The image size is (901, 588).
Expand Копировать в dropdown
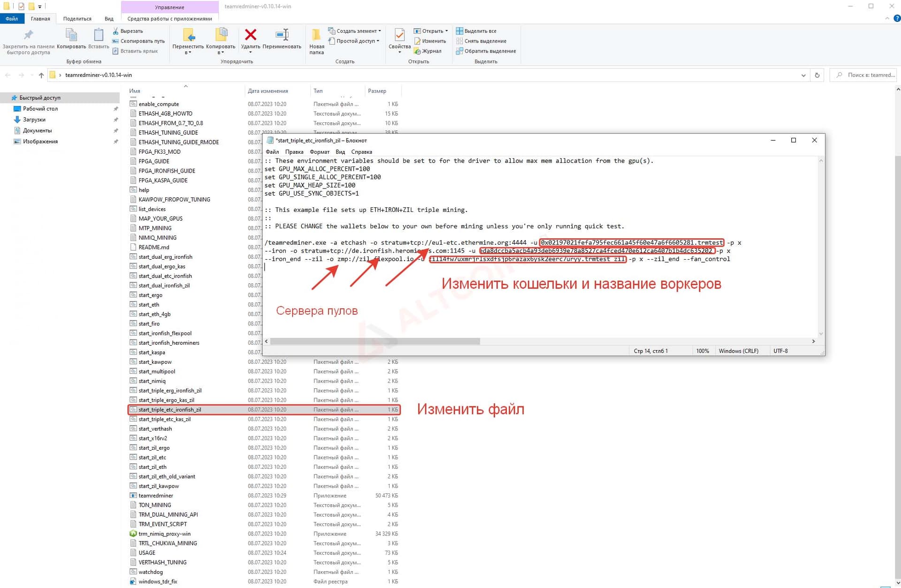pyautogui.click(x=221, y=53)
